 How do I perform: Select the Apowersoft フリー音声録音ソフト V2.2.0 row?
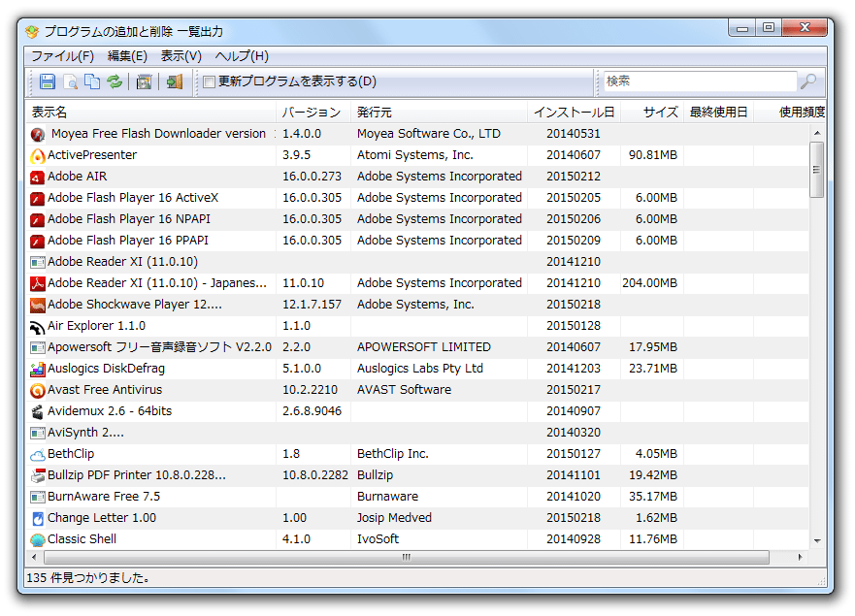tap(417, 348)
